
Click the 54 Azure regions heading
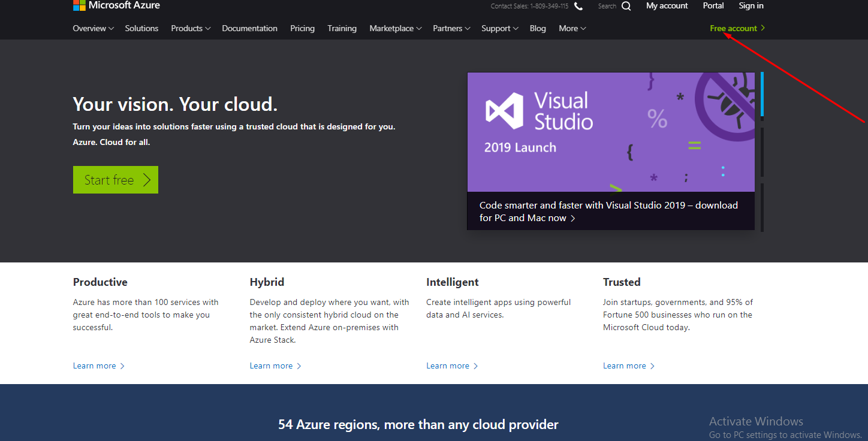click(x=418, y=425)
